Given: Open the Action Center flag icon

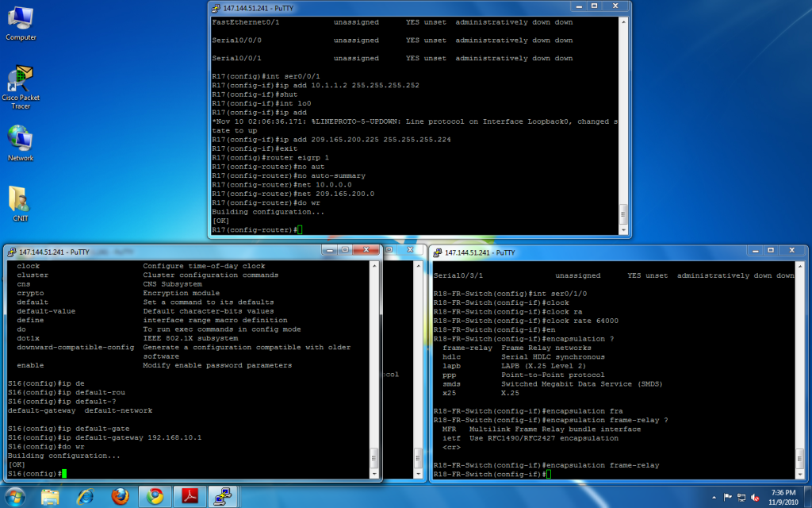Looking at the screenshot, I should 727,497.
